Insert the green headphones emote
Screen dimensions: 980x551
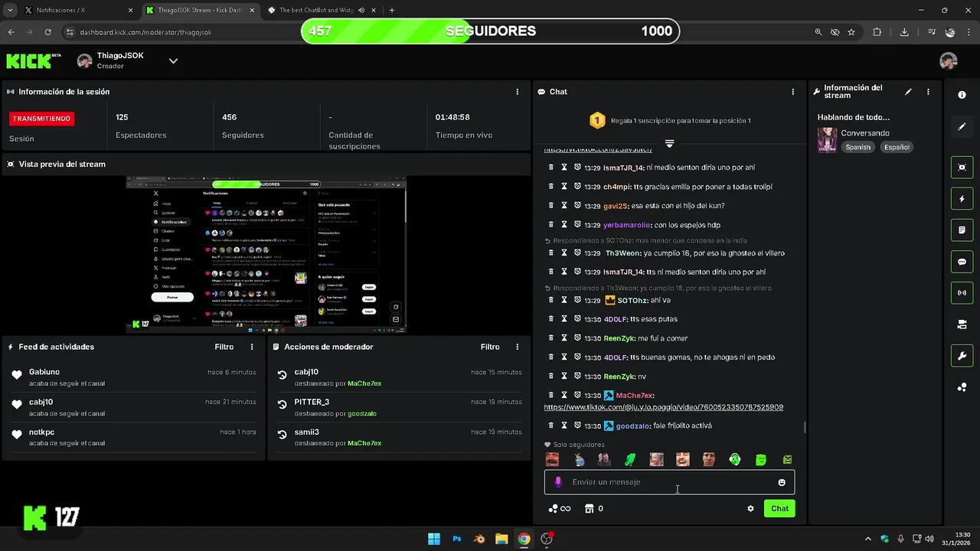coord(735,459)
